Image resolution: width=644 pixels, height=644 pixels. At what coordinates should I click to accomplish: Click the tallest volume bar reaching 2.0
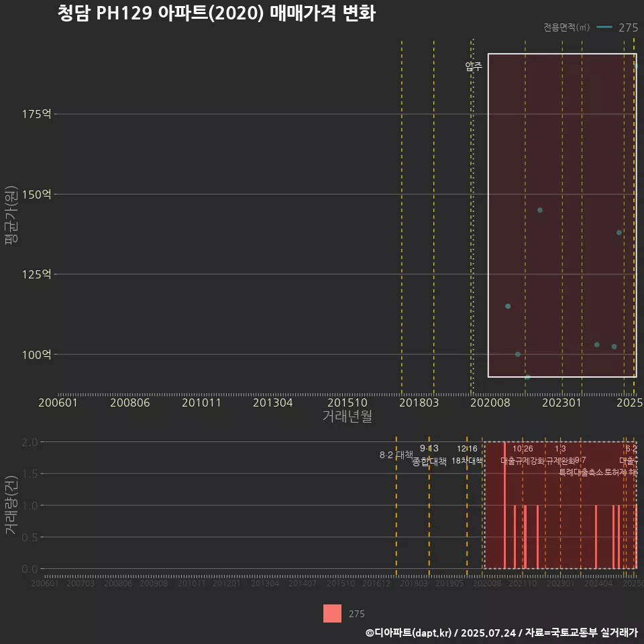click(x=504, y=505)
